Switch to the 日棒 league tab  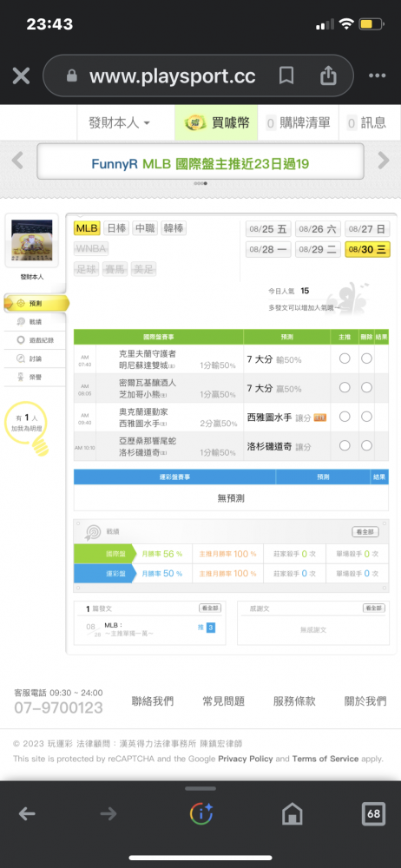115,228
